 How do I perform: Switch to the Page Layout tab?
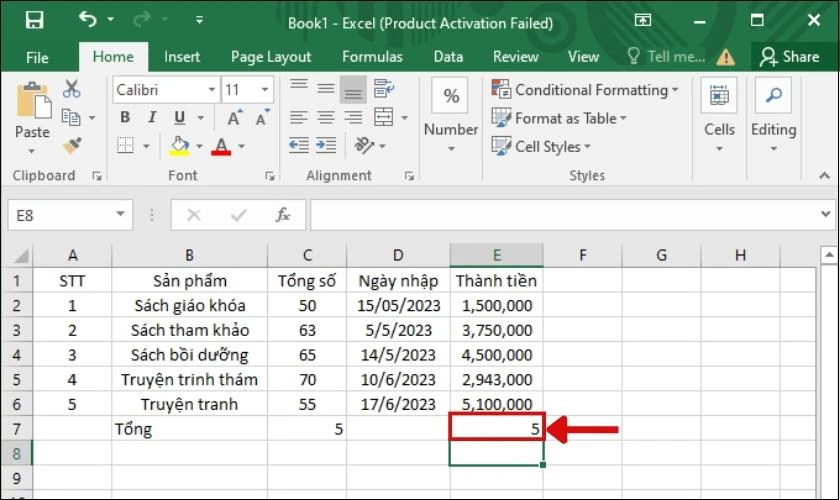click(271, 57)
